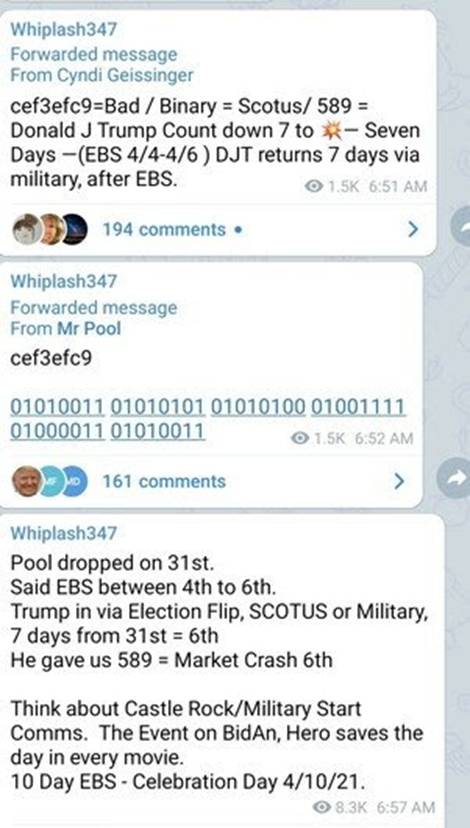Screen dimensions: 470x828
Task: Tap the forward icon beside first post
Action: click(462, 226)
